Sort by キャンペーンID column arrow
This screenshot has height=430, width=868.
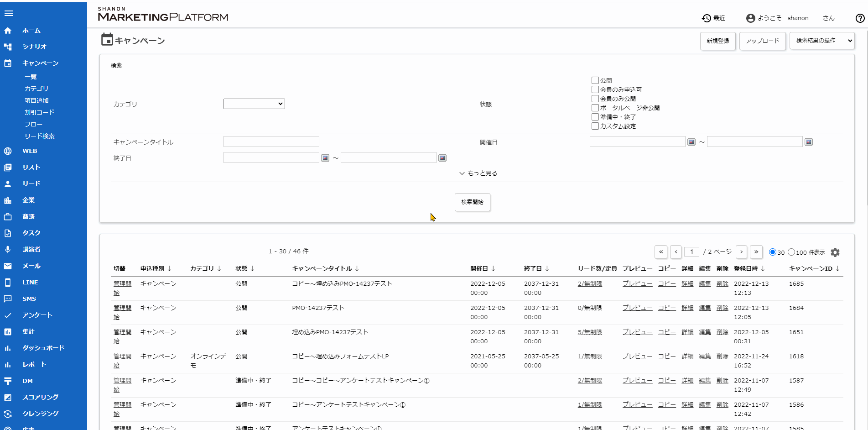[x=838, y=268]
